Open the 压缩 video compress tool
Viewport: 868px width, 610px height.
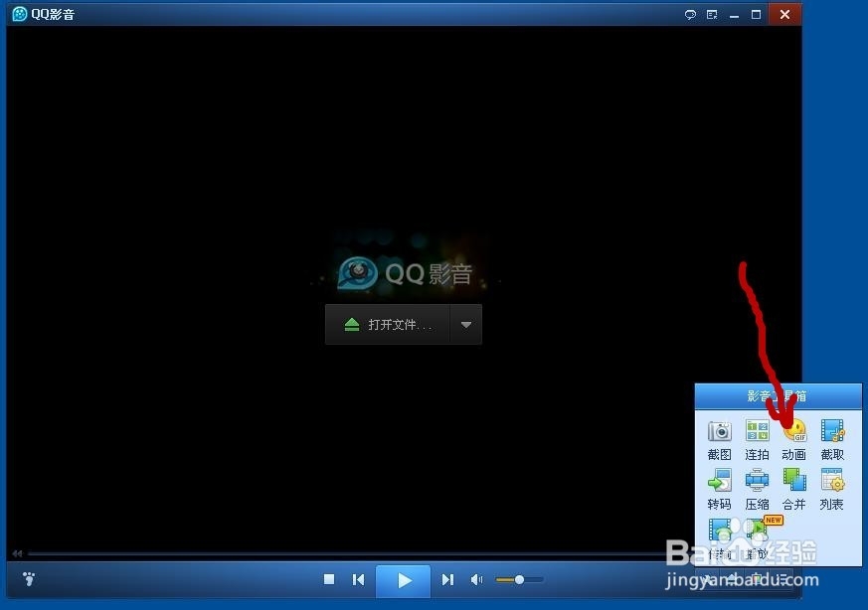tap(757, 490)
